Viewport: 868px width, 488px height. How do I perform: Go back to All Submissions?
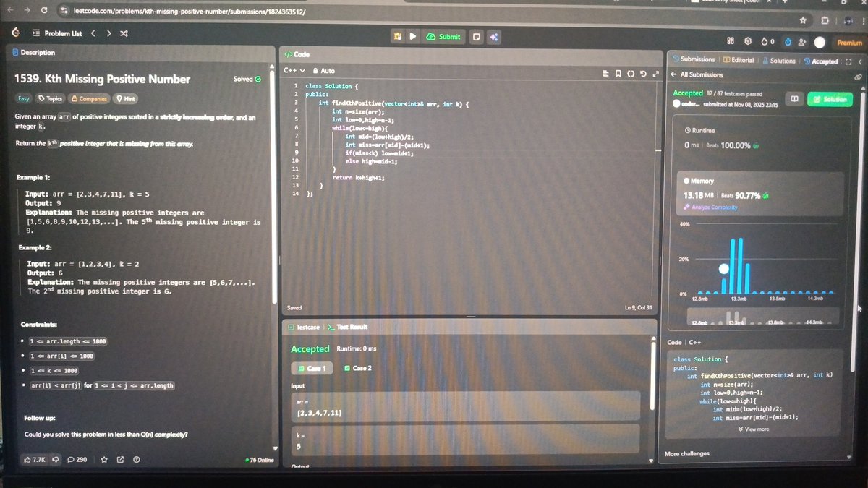[x=696, y=74]
